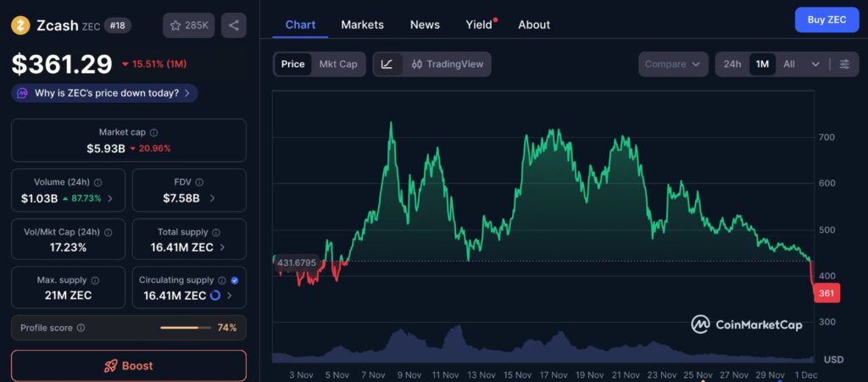Click the 17.23% Vol/Mkt Cap value

coord(68,247)
